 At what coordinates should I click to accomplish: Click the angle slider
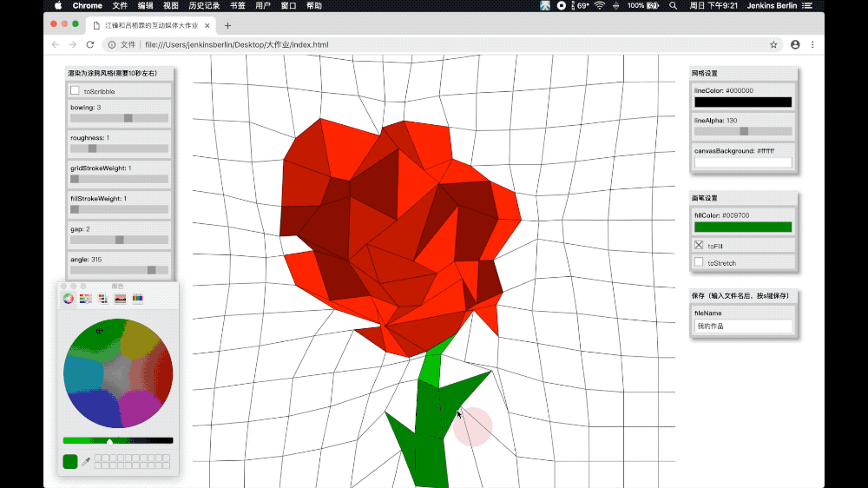pyautogui.click(x=119, y=270)
